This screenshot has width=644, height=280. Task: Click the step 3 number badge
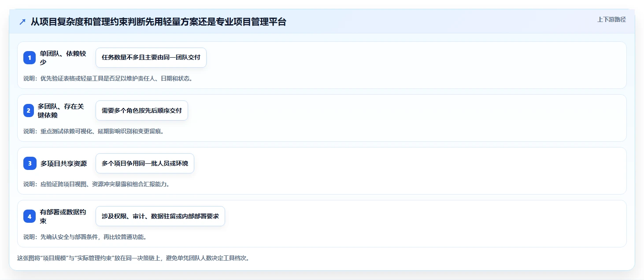pos(30,163)
